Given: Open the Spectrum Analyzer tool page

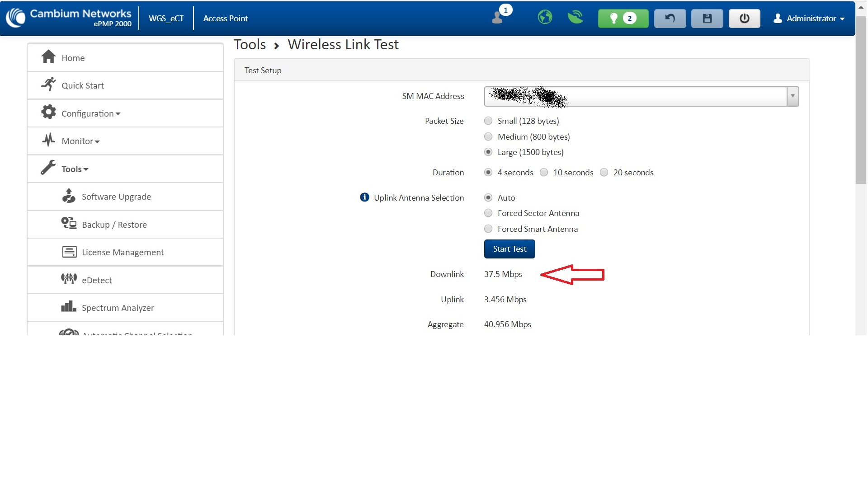Looking at the screenshot, I should point(118,308).
